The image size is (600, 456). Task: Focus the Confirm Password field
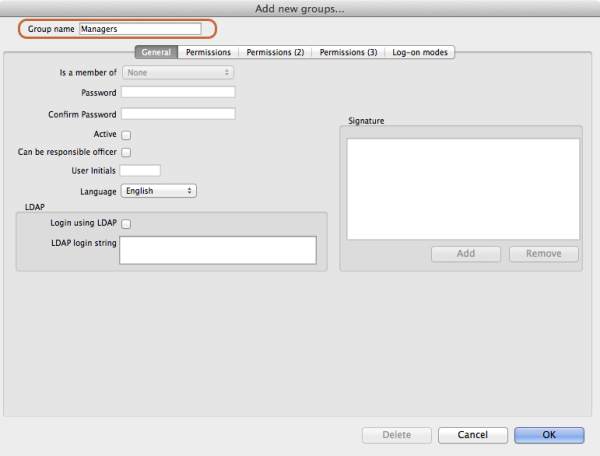click(177, 113)
